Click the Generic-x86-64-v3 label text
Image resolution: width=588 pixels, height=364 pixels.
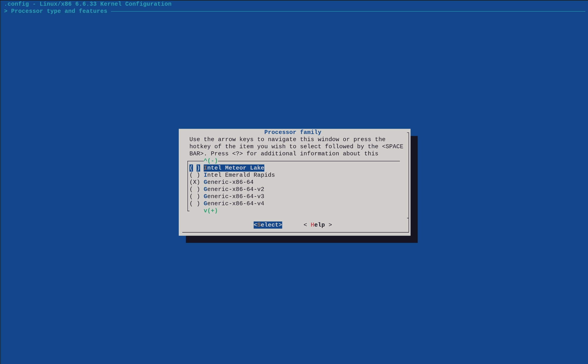pos(234,196)
